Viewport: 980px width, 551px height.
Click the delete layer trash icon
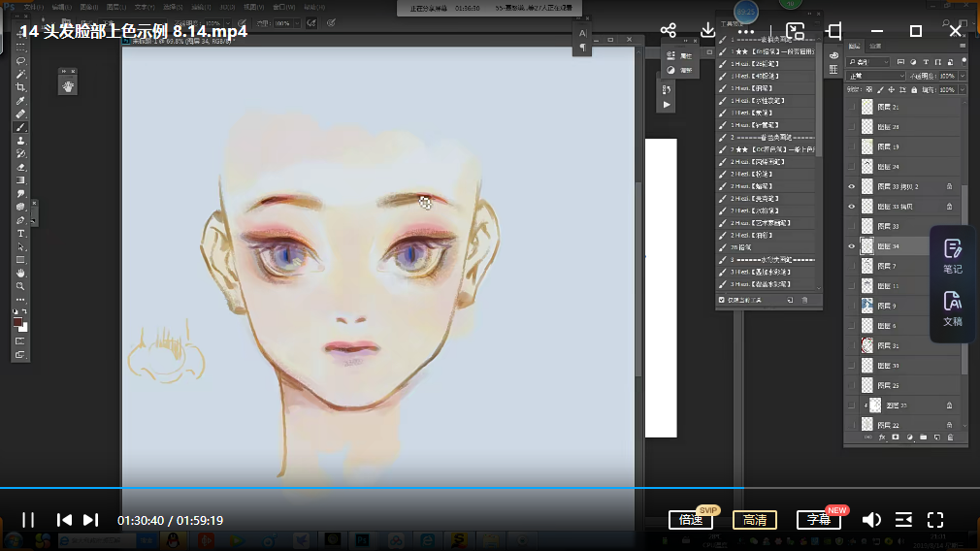pyautogui.click(x=951, y=438)
